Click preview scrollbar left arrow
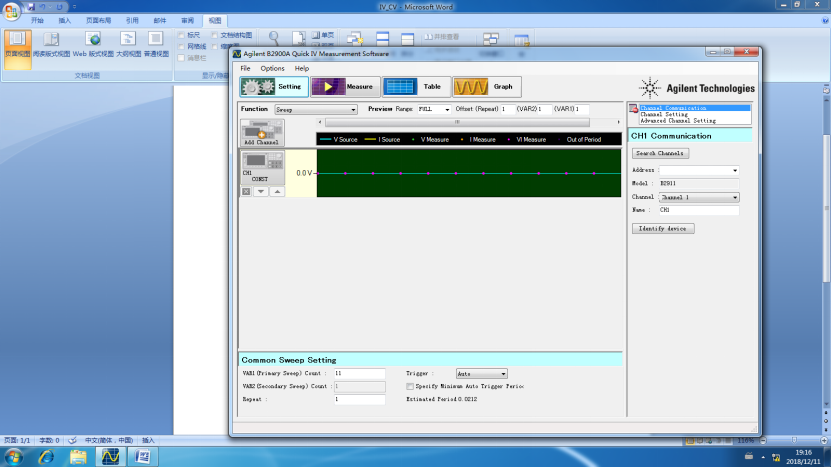Image resolution: width=831 pixels, height=468 pixels. [x=320, y=122]
